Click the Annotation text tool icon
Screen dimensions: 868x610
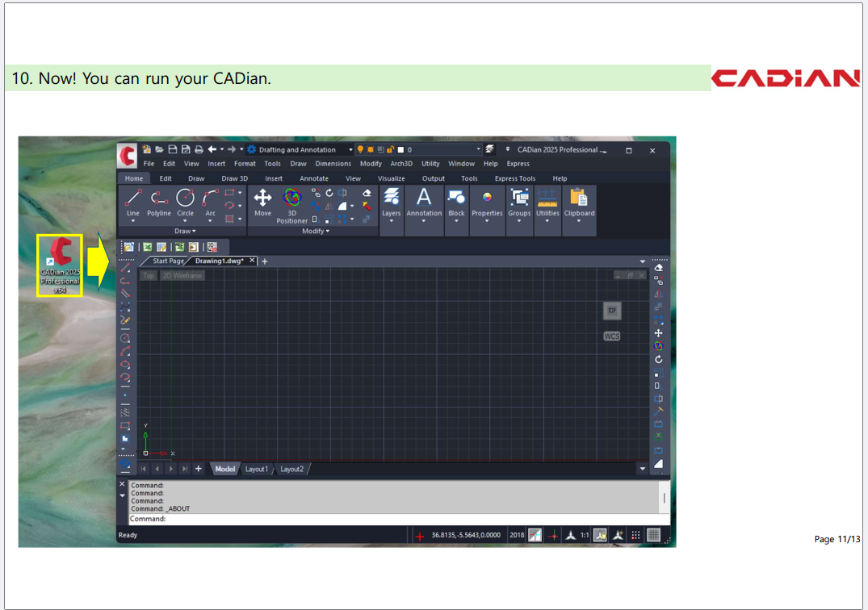pyautogui.click(x=424, y=202)
